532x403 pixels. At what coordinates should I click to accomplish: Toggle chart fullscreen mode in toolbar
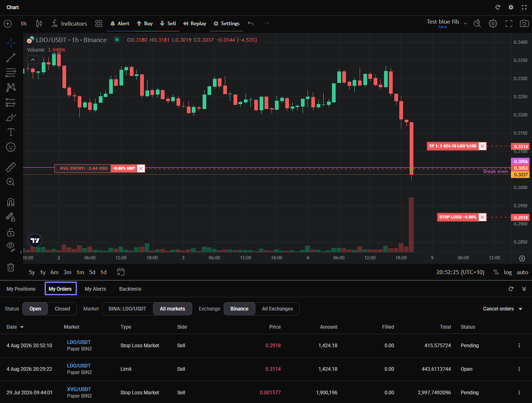[x=509, y=24]
